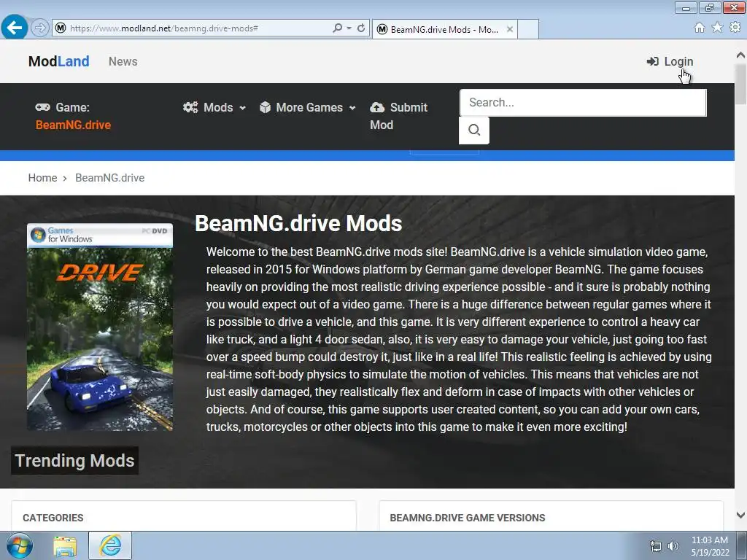Click the BeamNG.drive orange game link
The height and width of the screenshot is (560, 747).
tap(74, 125)
